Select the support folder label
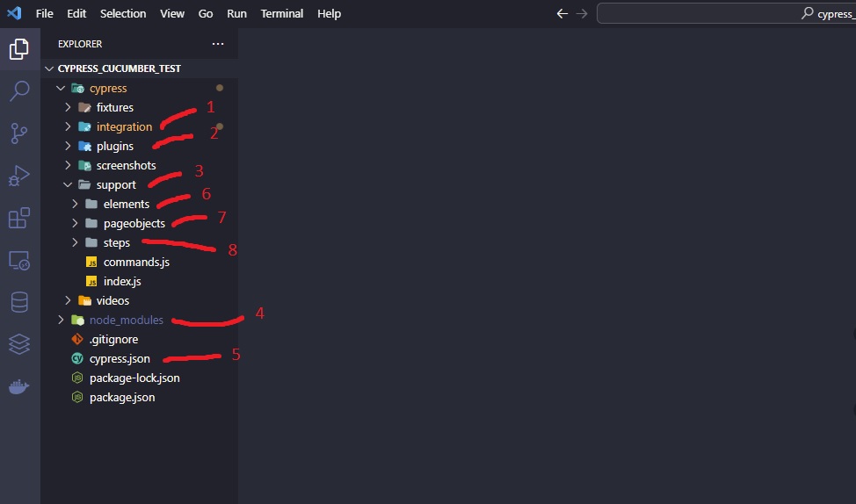856x504 pixels. [x=116, y=185]
